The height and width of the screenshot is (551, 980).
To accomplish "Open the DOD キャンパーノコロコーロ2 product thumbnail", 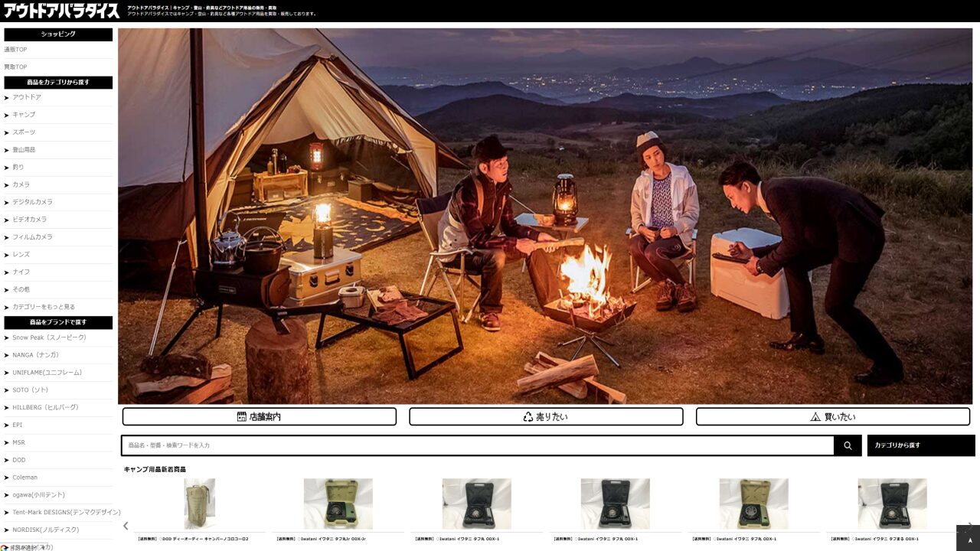I will point(200,504).
